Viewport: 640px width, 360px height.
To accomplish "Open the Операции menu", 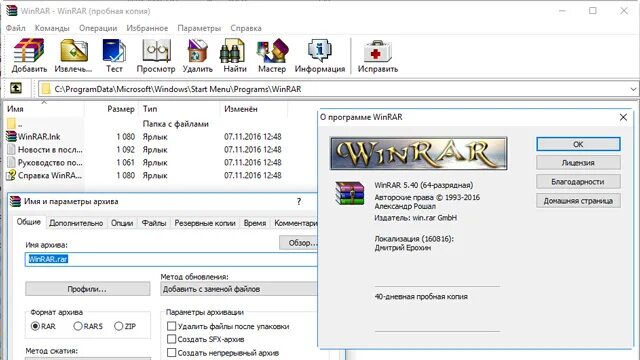I will pos(98,28).
